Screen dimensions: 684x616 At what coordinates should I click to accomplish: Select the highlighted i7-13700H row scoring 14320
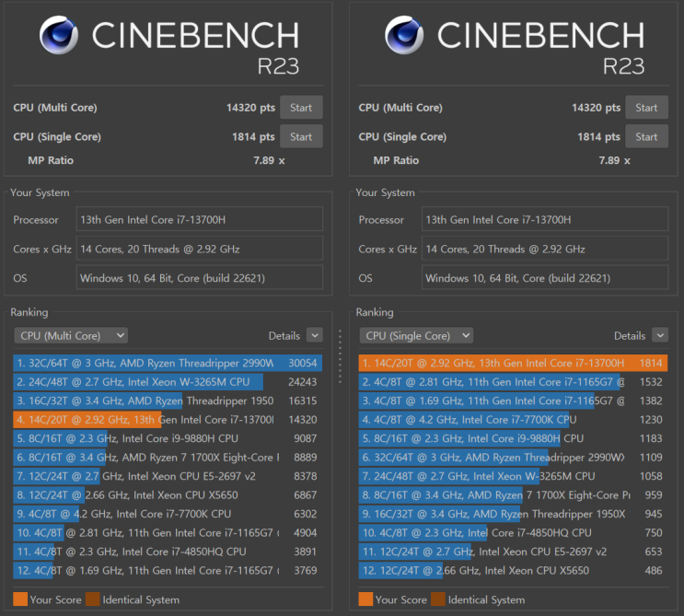coord(168,420)
